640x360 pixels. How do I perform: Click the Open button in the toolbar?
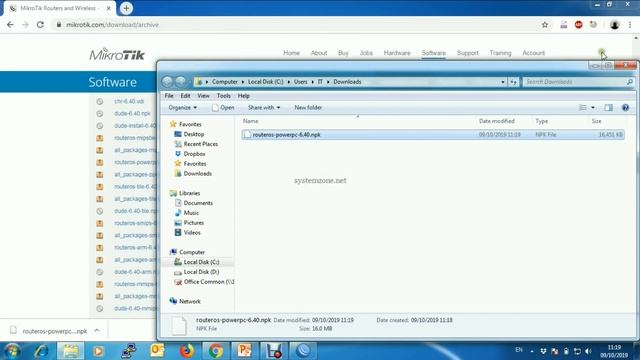[x=223, y=108]
